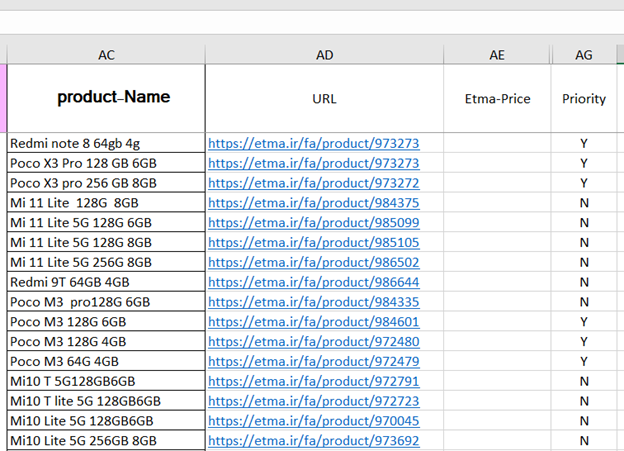The image size is (624, 451).
Task: Select the cell 'Poco X3 Pro 128 GB 6GB'
Action: point(106,163)
